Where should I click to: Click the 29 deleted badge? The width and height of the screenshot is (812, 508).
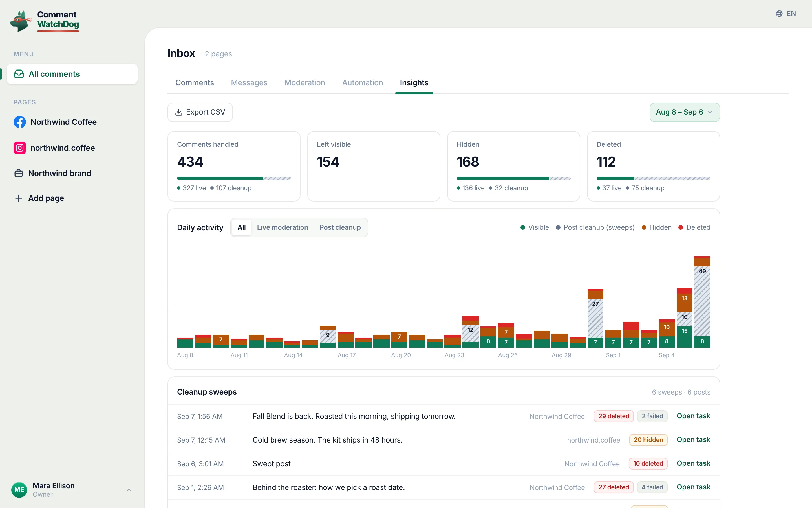(x=613, y=416)
